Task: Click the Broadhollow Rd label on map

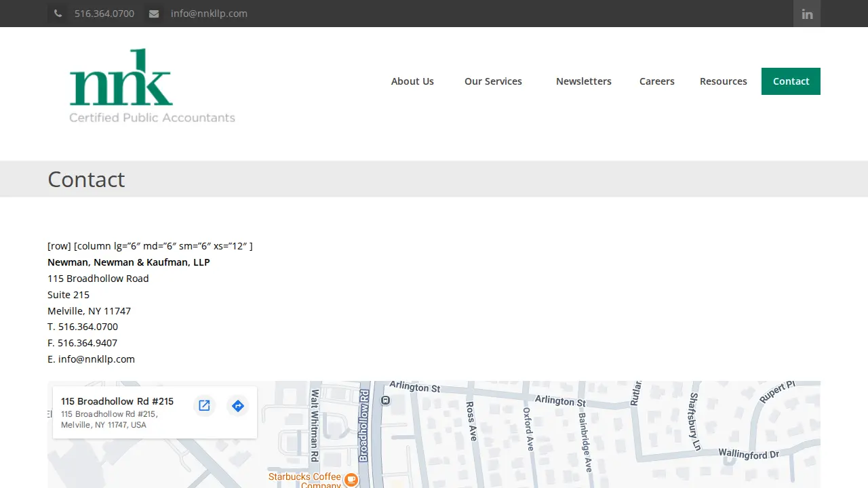Action: [363, 426]
